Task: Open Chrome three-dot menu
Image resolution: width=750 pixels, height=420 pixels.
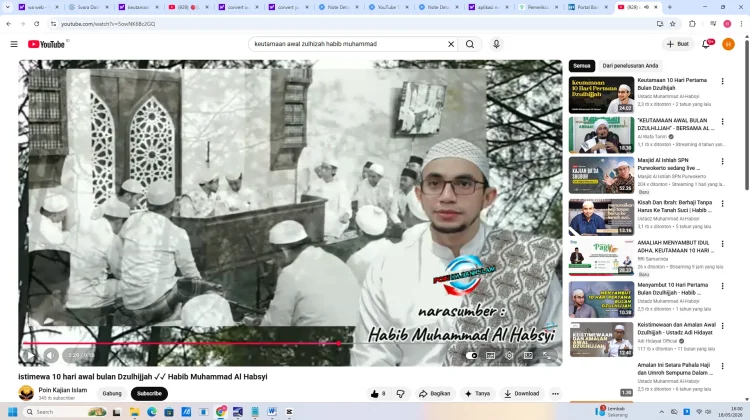Action: click(x=741, y=23)
